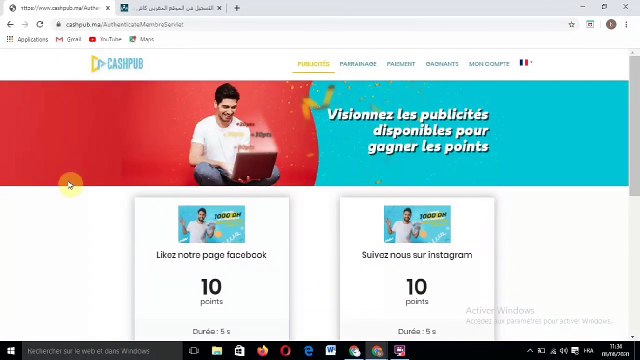Open a new browser tab
640x360 pixels.
[237, 8]
